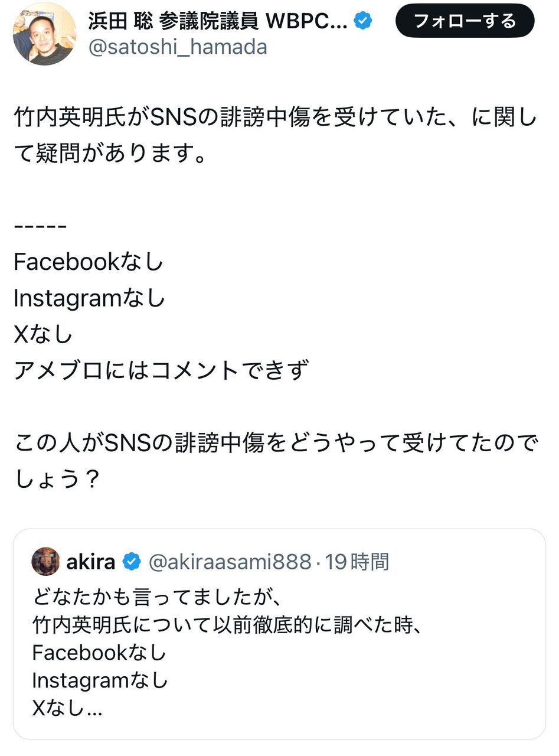Click Instagramなし line in quoted tweet
Viewport: 559px width, 756px height.
pos(100,680)
